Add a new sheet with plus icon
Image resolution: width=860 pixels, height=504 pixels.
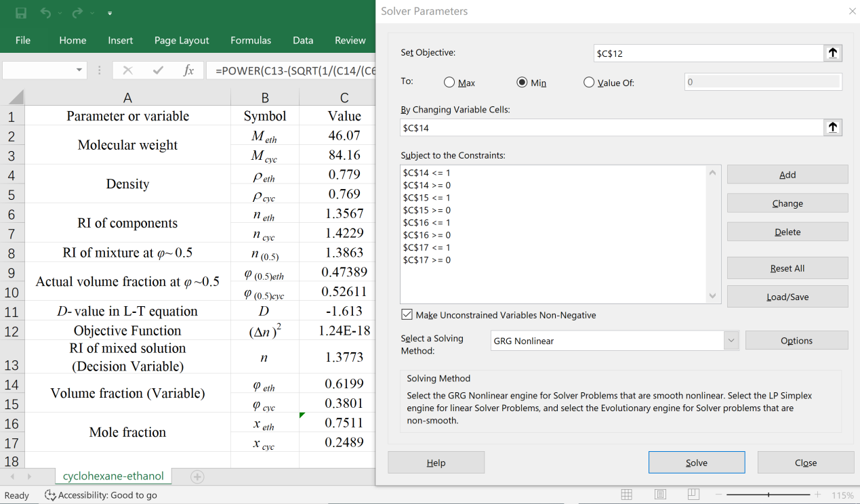pyautogui.click(x=197, y=476)
